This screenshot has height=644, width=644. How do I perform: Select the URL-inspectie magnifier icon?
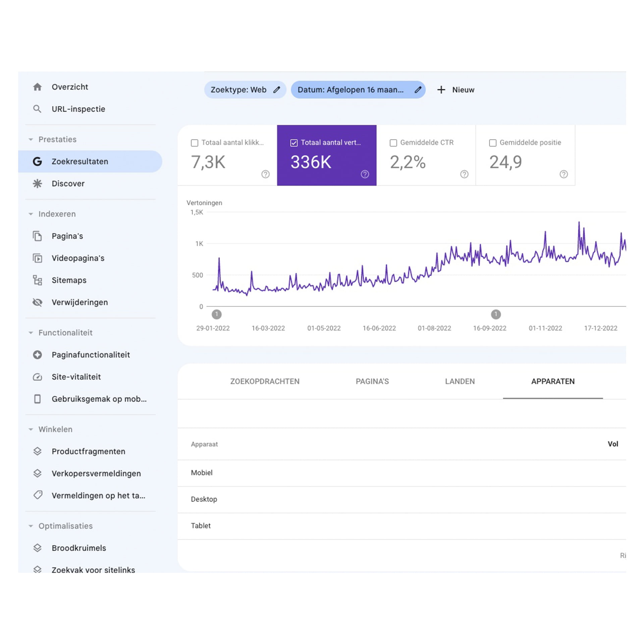point(38,109)
